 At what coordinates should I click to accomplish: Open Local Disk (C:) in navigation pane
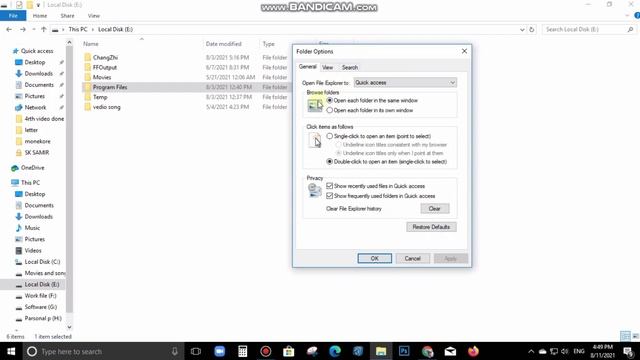click(x=42, y=262)
